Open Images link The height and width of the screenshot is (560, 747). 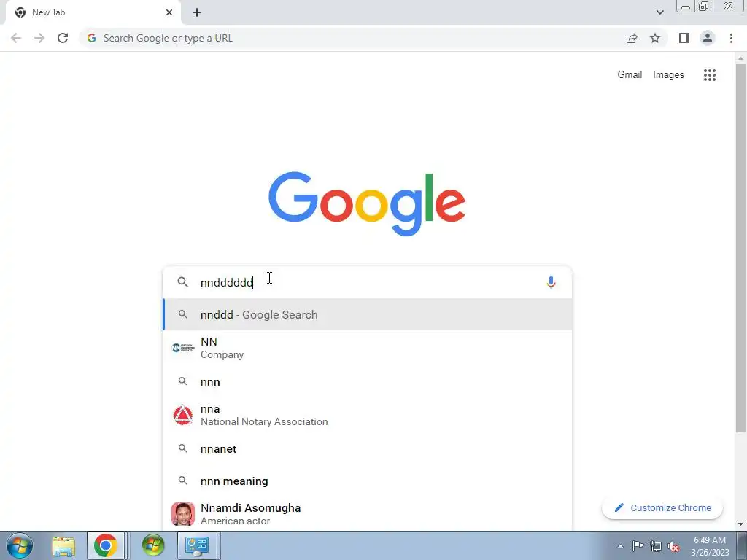click(x=668, y=75)
